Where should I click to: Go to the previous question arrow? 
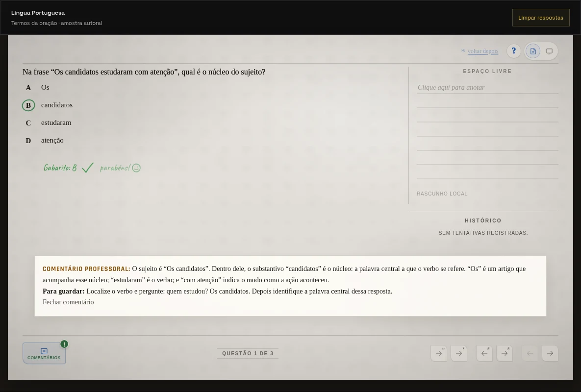point(530,353)
